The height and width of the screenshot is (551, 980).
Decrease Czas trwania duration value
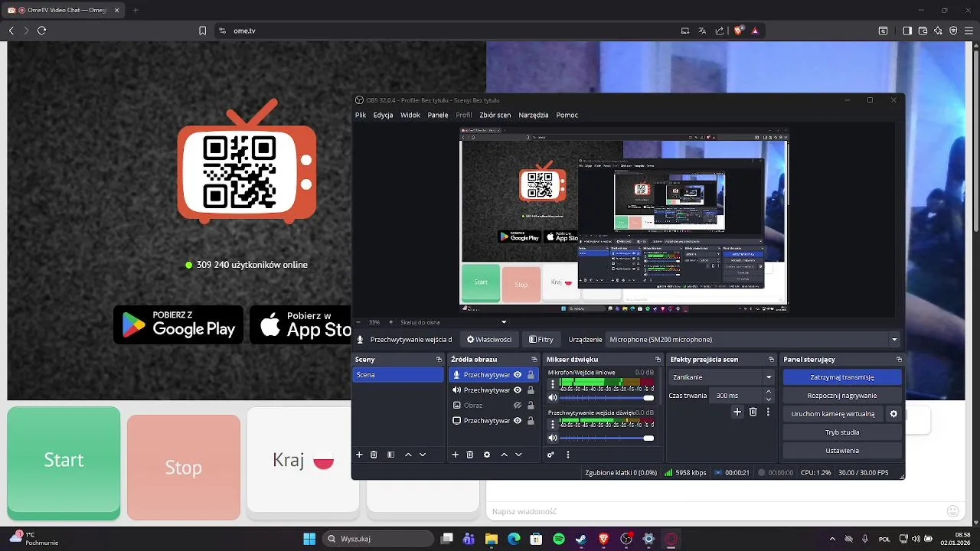(769, 399)
